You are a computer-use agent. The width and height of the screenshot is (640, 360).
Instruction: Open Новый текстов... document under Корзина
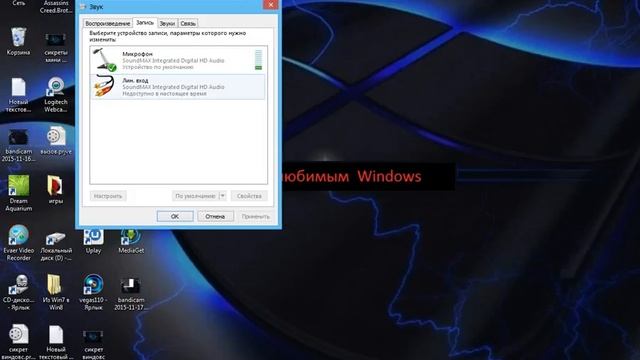18,95
